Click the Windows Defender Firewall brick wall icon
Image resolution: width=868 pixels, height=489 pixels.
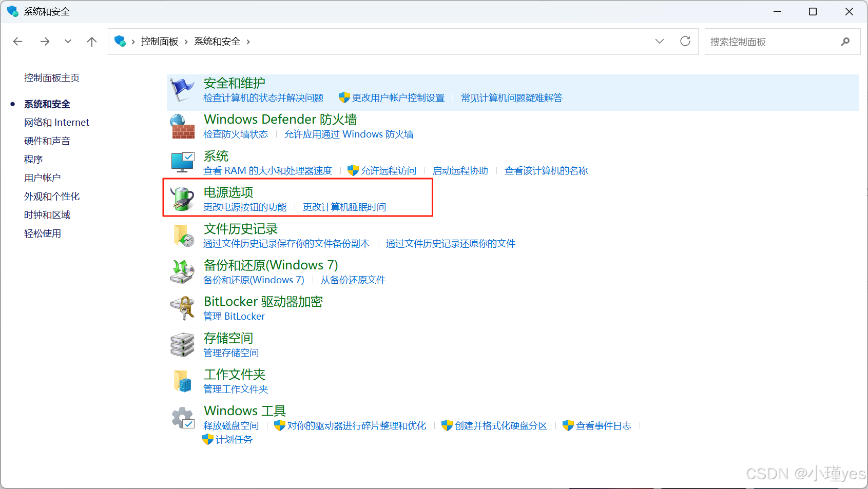coord(182,126)
